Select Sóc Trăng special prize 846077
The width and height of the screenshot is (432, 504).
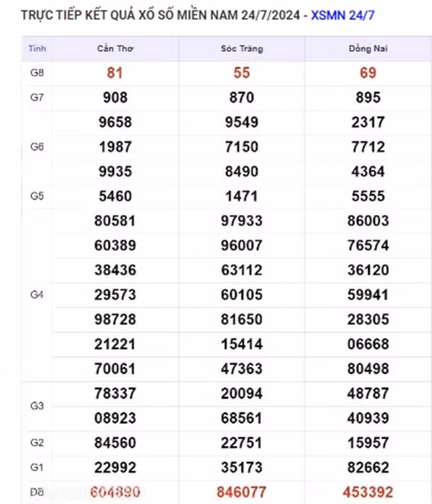click(x=242, y=492)
